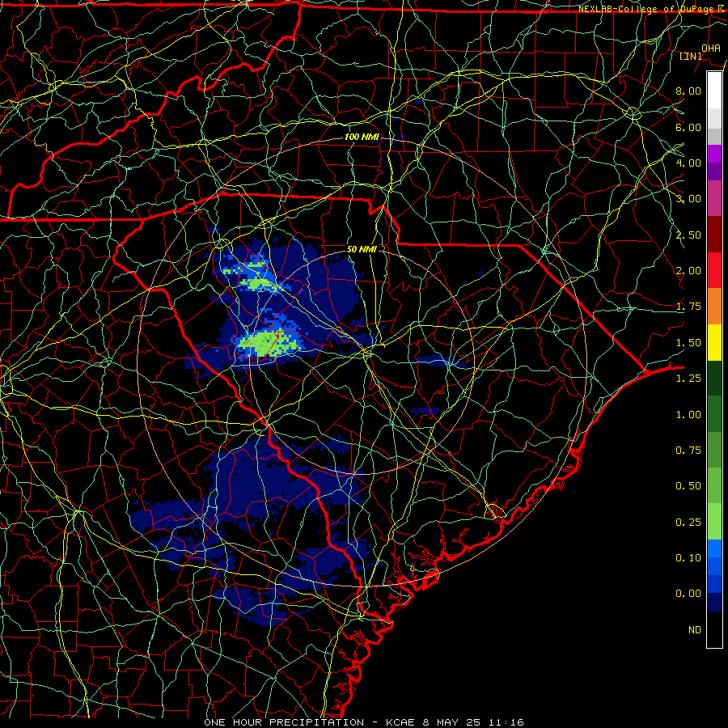This screenshot has width=728, height=728.
Task: Click the 0.00 scale value label
Action: (x=688, y=594)
